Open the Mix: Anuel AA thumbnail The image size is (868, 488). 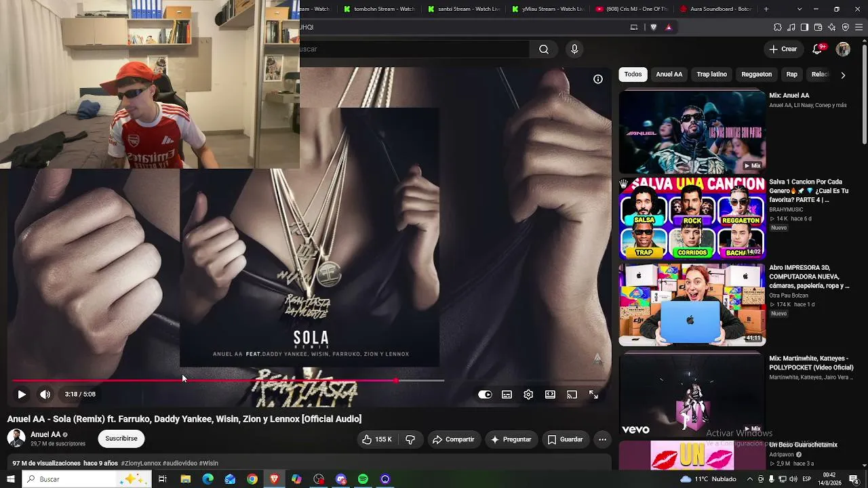[692, 131]
